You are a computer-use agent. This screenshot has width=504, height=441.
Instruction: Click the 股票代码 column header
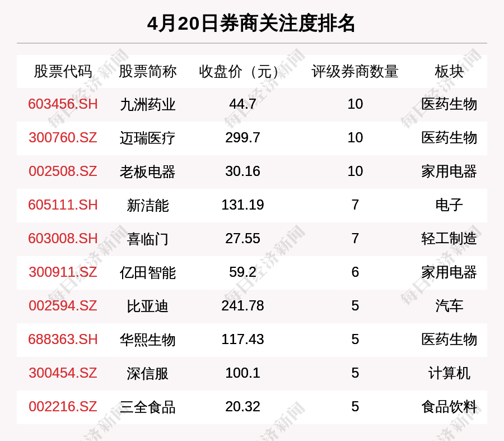pyautogui.click(x=63, y=72)
